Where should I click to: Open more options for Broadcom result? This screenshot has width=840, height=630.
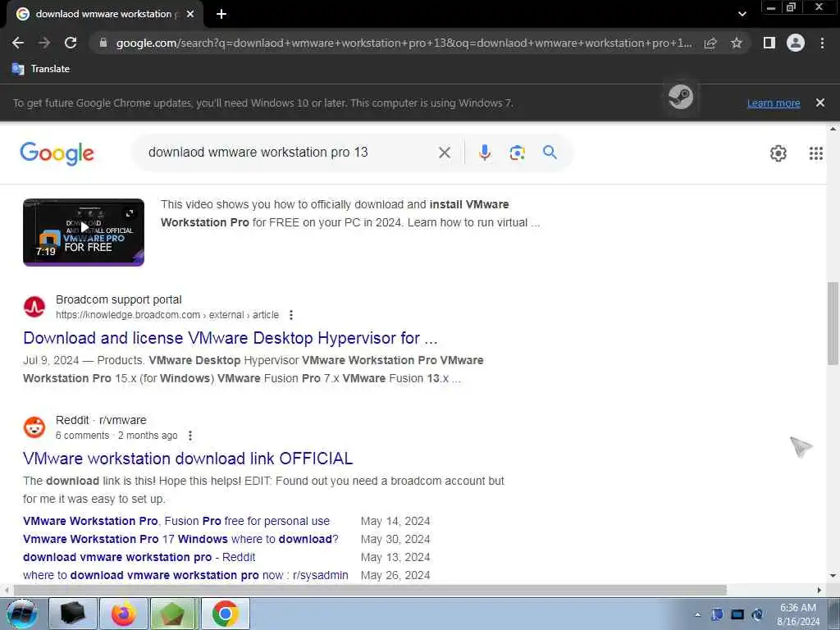pos(291,315)
